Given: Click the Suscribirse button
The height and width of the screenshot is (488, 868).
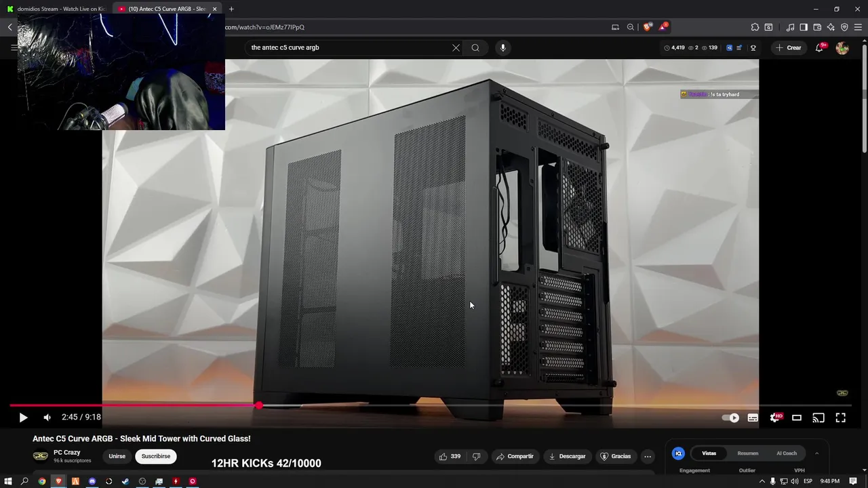Looking at the screenshot, I should click(156, 456).
